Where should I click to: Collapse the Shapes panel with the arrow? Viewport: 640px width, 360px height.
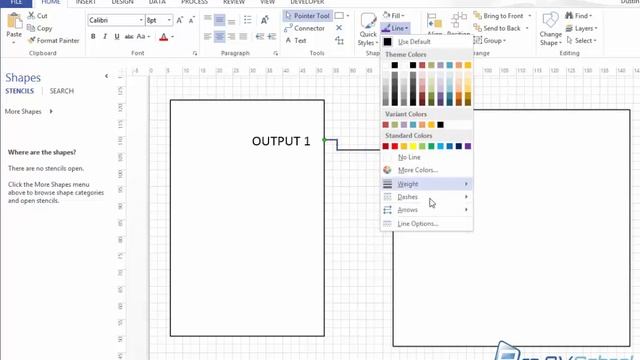pyautogui.click(x=107, y=76)
